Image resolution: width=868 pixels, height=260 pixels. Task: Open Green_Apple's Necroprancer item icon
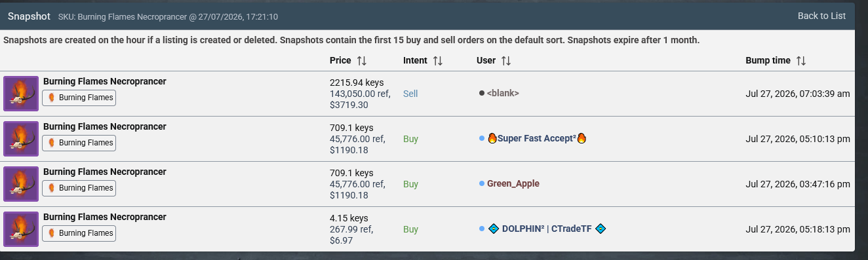(21, 184)
